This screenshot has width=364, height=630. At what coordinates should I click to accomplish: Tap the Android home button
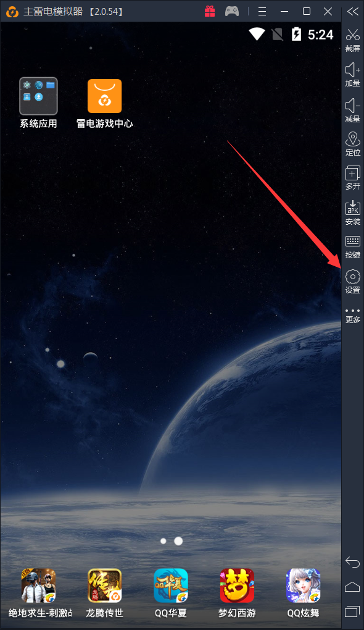click(352, 587)
